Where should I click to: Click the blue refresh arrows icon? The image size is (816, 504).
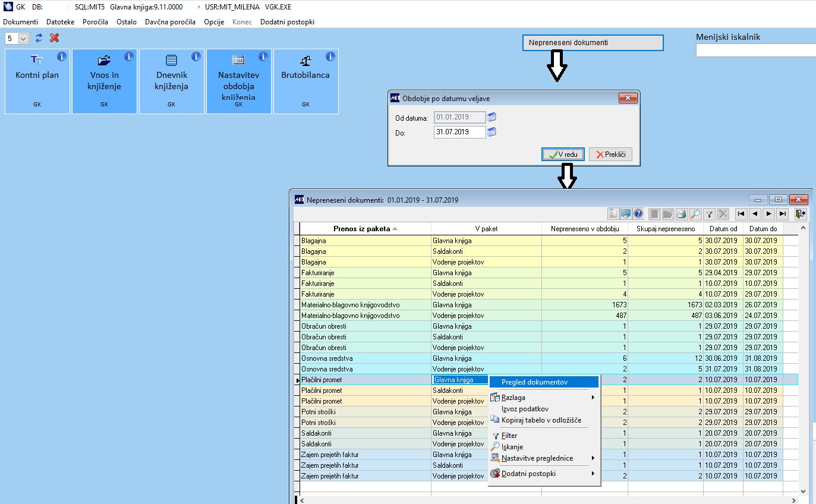tap(39, 38)
